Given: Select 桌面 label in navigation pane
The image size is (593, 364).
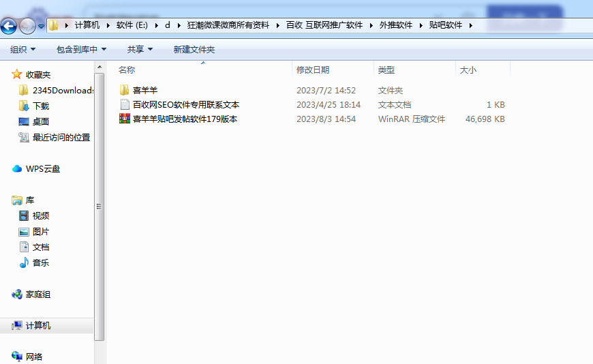Looking at the screenshot, I should click(x=41, y=122).
